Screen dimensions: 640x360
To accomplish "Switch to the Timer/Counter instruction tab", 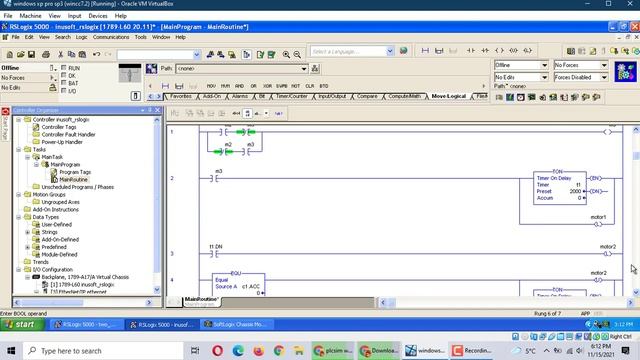I will pos(291,96).
